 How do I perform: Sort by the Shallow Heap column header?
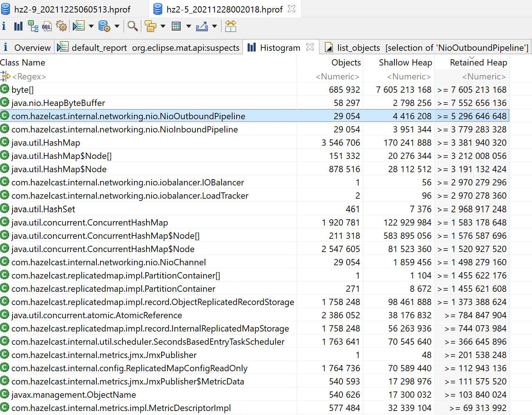(405, 62)
